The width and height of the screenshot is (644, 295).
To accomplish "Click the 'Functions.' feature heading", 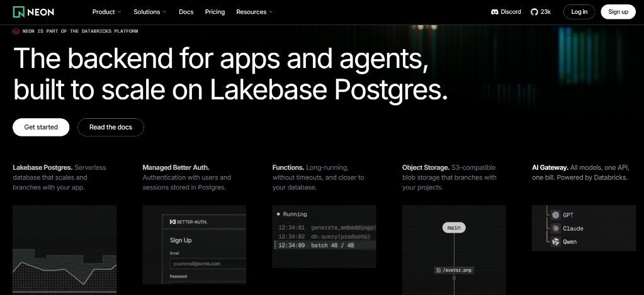I will 288,167.
